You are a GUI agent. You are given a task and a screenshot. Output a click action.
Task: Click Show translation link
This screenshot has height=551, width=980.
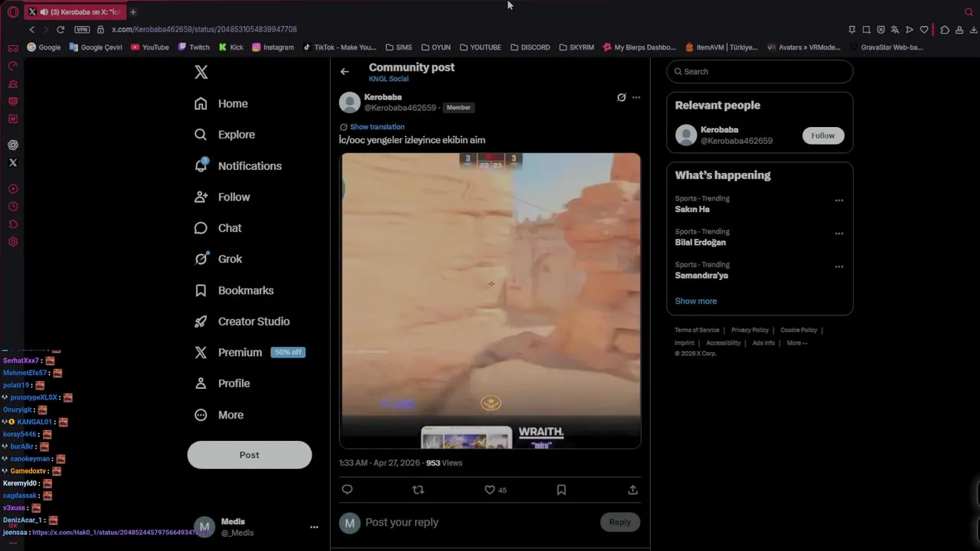click(x=377, y=127)
